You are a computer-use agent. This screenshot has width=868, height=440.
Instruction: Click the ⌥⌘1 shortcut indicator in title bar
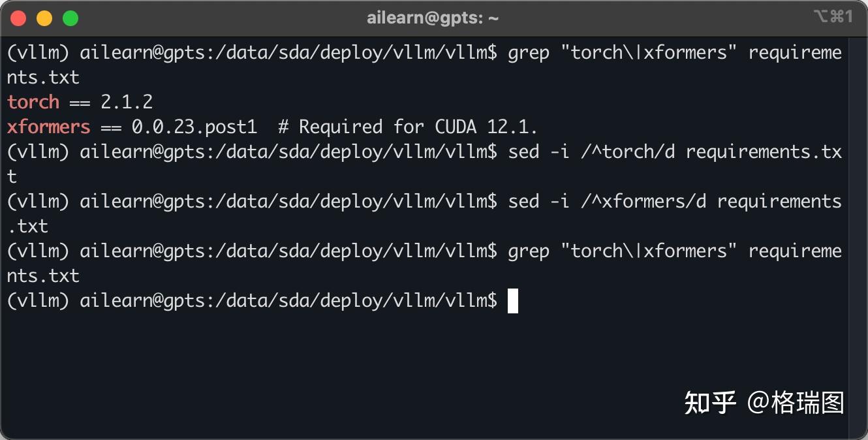833,18
